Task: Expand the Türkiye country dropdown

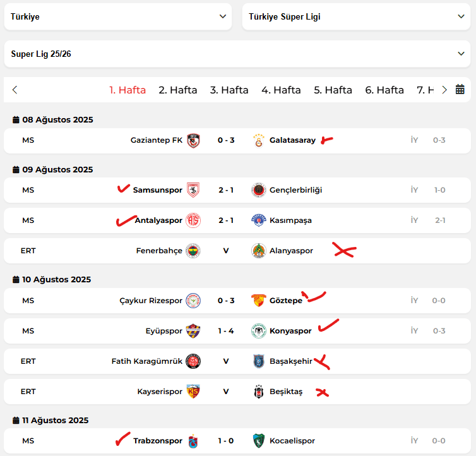Action: pos(118,16)
